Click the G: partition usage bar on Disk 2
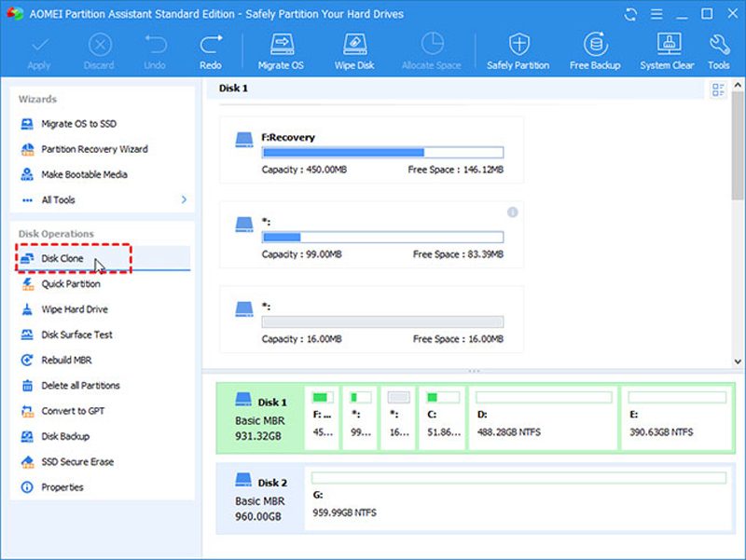This screenshot has height=560, width=746. (518, 478)
